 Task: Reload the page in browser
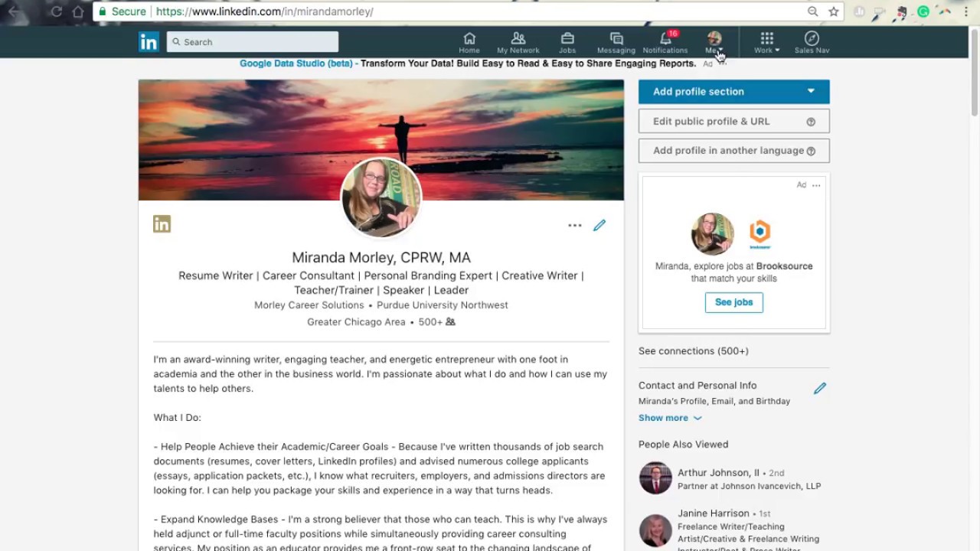pyautogui.click(x=56, y=11)
